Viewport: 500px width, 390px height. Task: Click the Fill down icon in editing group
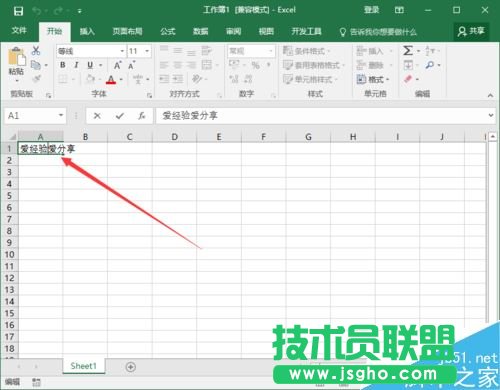click(408, 65)
